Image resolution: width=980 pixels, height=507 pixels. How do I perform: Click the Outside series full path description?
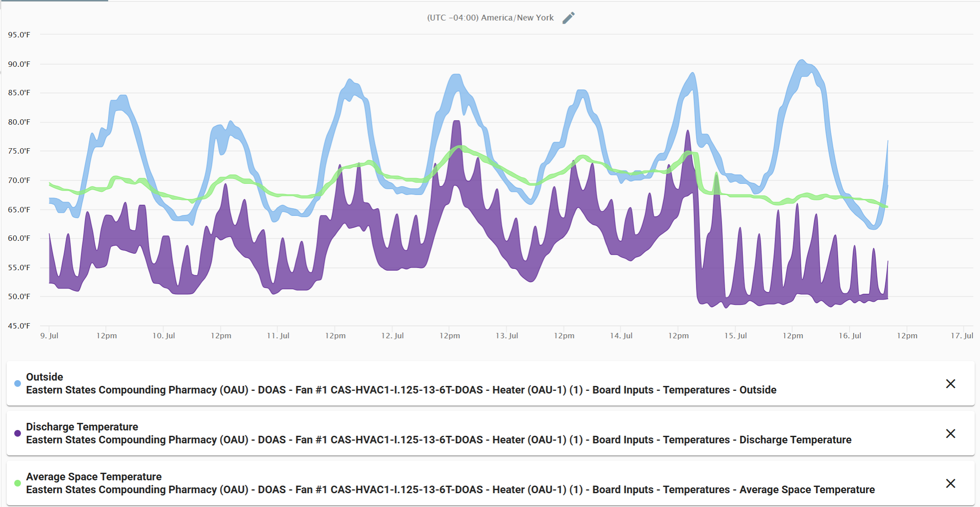pyautogui.click(x=401, y=390)
